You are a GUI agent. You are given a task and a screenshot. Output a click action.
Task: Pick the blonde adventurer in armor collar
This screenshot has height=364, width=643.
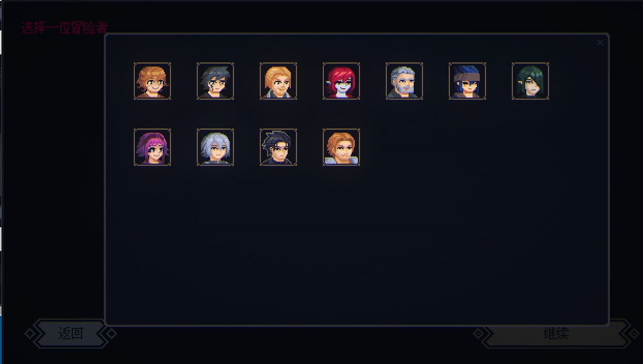[x=278, y=81]
